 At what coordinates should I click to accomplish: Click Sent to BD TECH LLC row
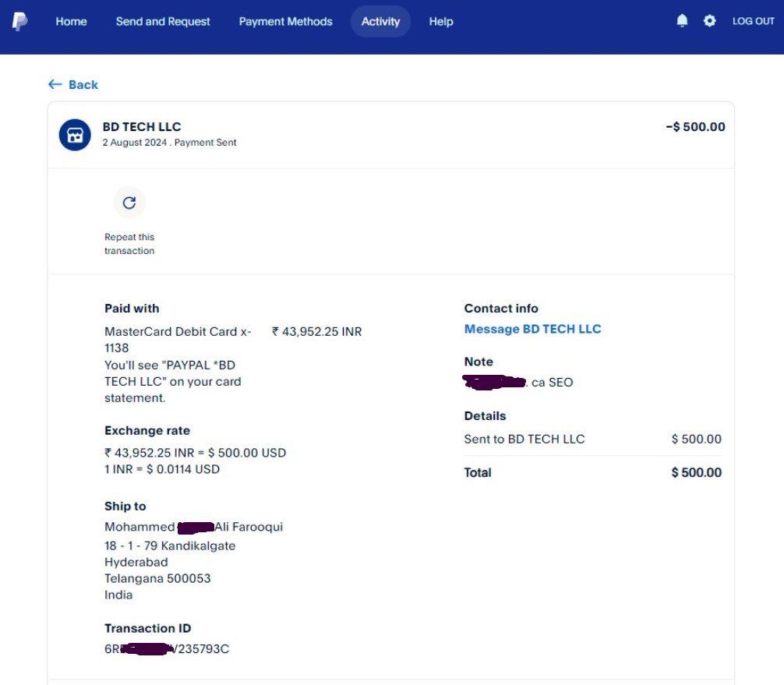pyautogui.click(x=593, y=439)
